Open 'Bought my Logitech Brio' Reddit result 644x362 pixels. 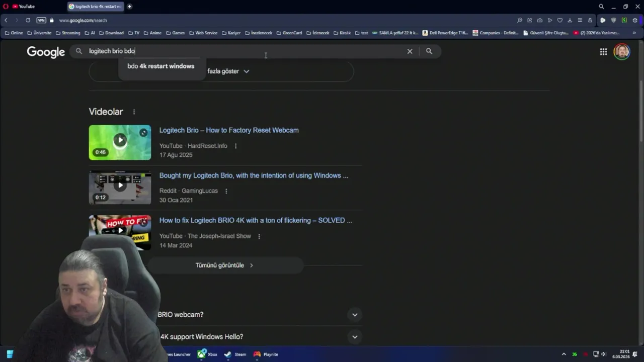[254, 175]
